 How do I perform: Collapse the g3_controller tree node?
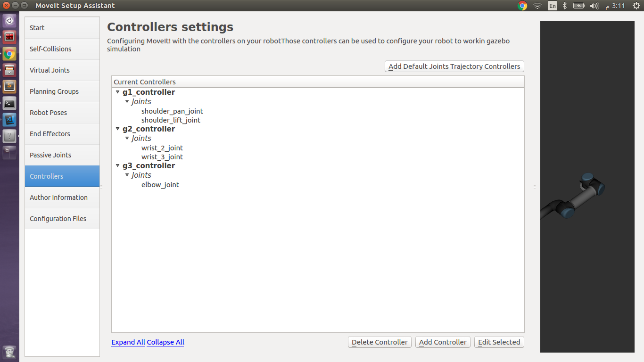point(118,166)
